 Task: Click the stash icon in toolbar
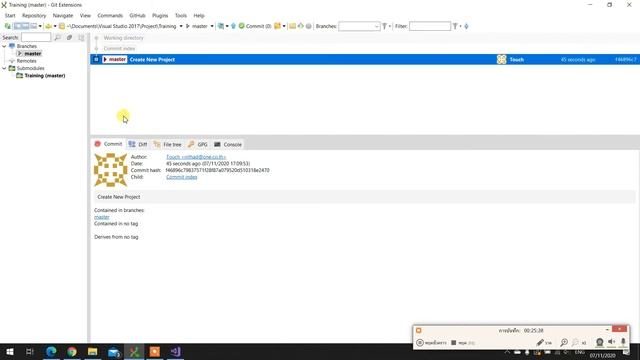278,26
